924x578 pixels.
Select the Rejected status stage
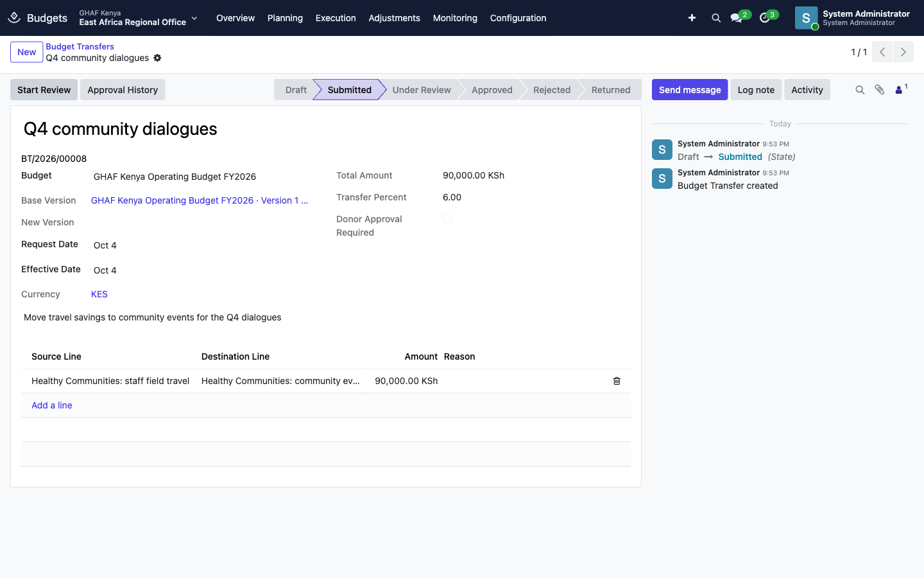[552, 90]
